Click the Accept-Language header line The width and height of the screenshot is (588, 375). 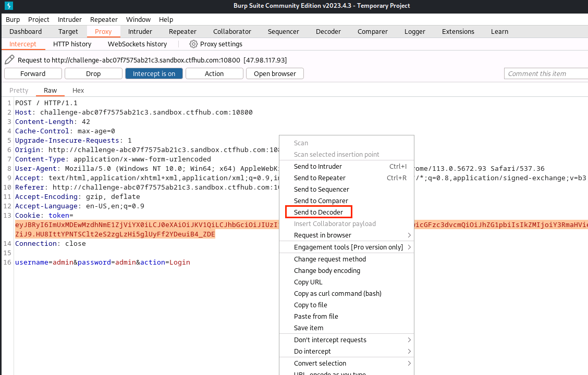(80, 206)
